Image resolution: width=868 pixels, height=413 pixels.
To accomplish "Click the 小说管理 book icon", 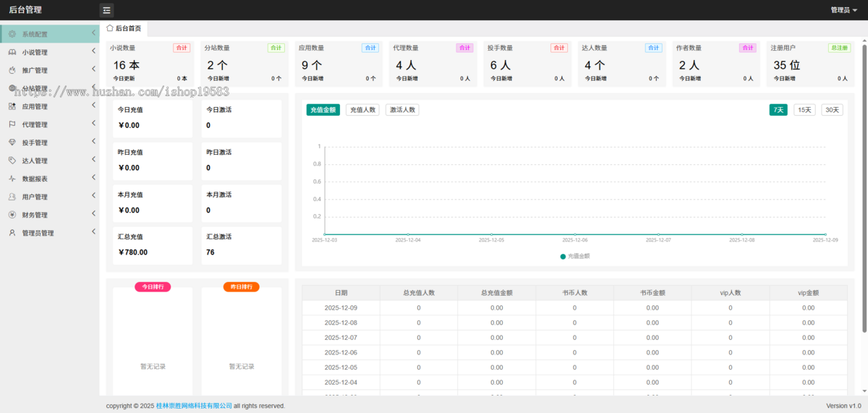I will pos(12,52).
